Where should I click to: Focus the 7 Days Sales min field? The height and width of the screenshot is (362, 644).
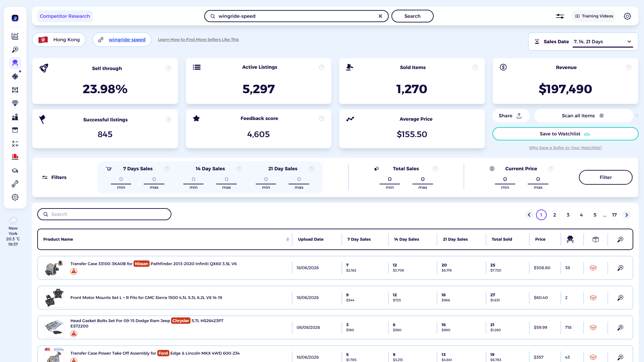[121, 180]
